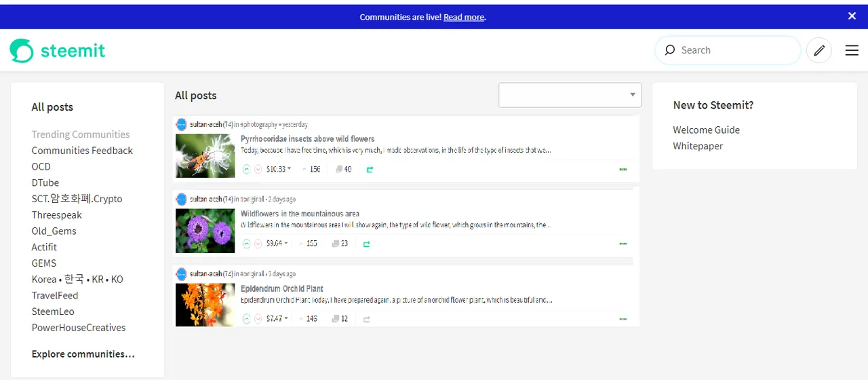Open the Welcome Guide link
This screenshot has height=380, width=868.
(x=706, y=130)
